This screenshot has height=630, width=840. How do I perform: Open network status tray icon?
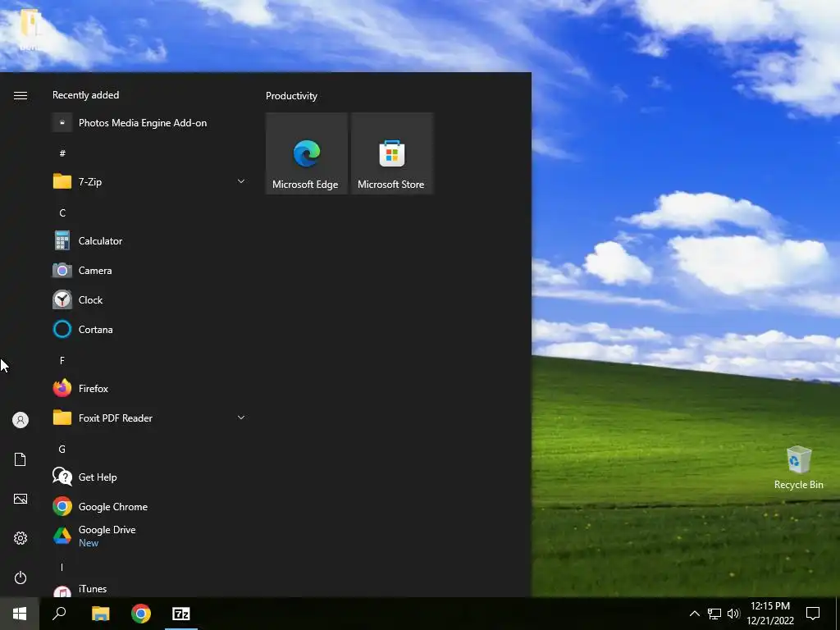pos(714,614)
